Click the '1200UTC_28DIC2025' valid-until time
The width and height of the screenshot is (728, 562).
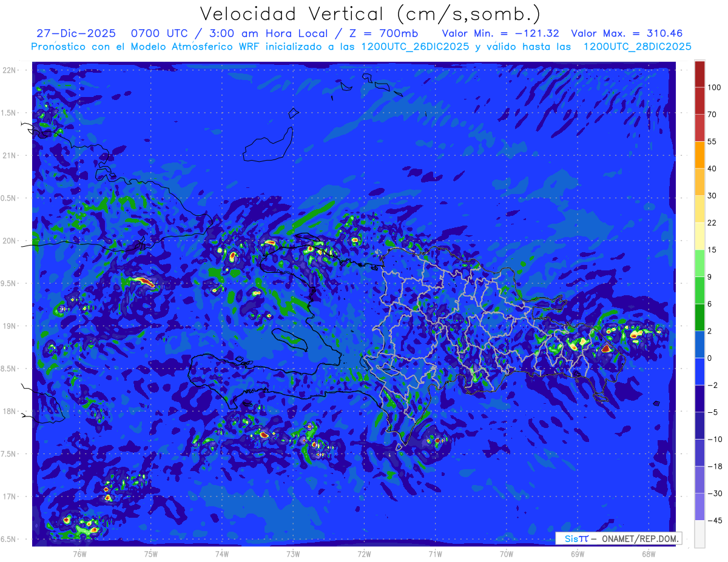637,47
